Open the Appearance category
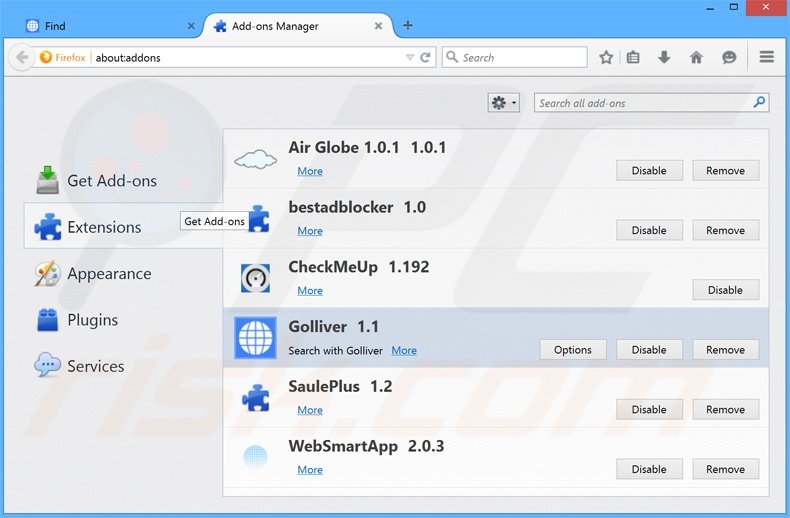Viewport: 790px width, 518px height. pos(123,273)
